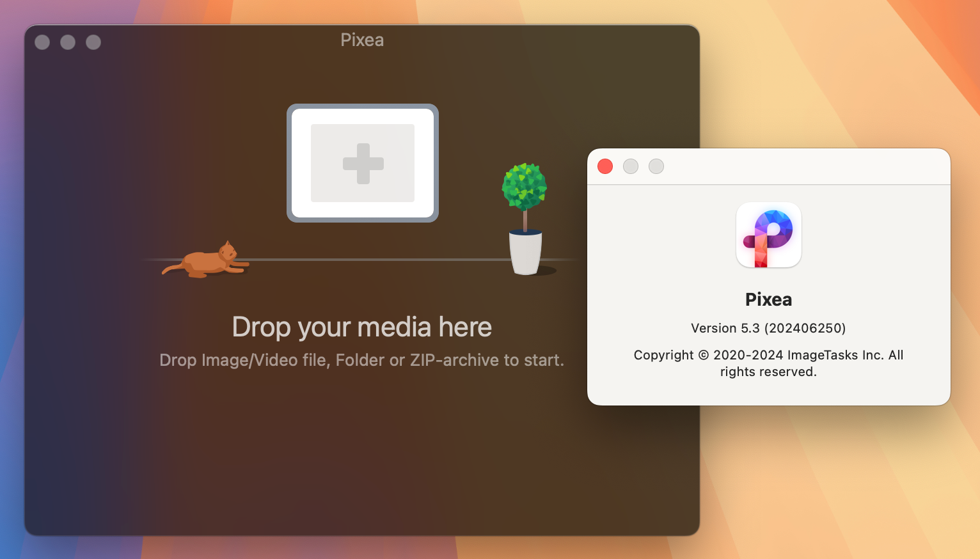Click the "Drop Image/Video file" subtitle text
Viewport: 980px width, 559px height.
tap(362, 360)
